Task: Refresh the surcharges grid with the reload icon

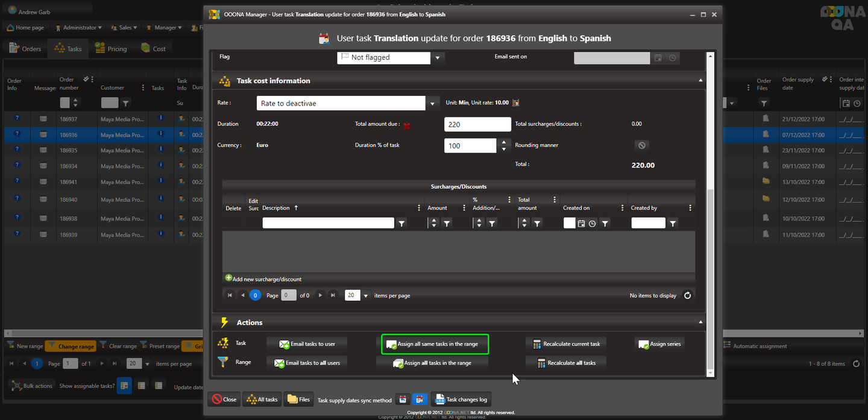Action: click(687, 295)
